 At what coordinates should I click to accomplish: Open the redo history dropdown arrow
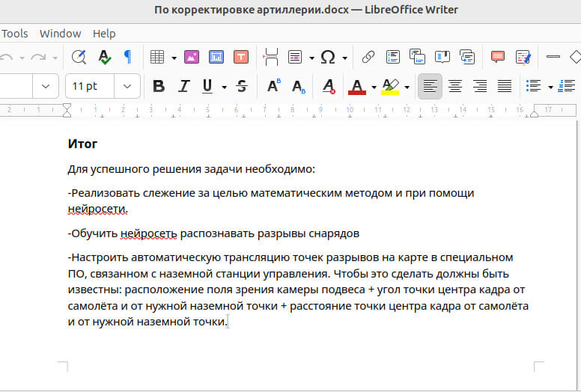point(55,58)
